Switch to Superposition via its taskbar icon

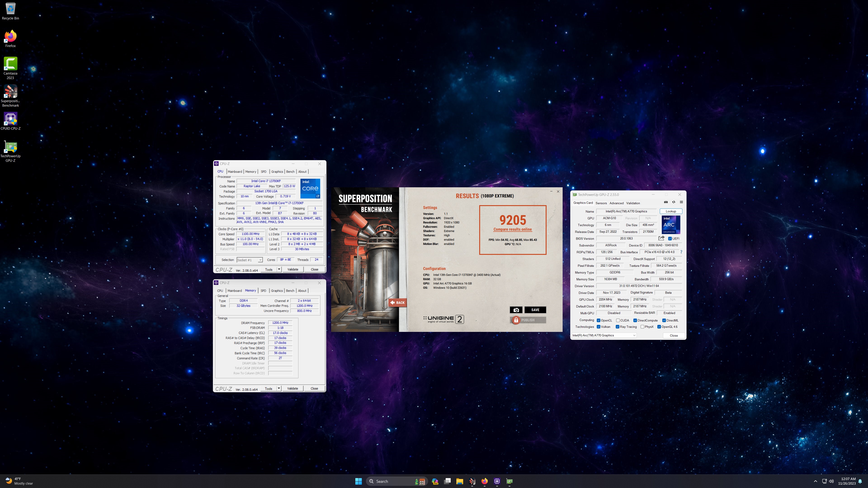[472, 481]
